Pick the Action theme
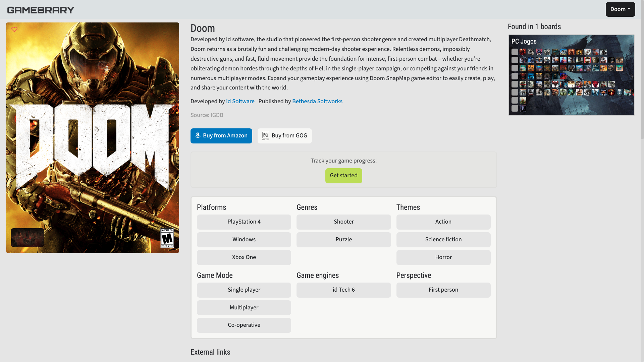Screen dimensions: 644x362 click(x=443, y=222)
